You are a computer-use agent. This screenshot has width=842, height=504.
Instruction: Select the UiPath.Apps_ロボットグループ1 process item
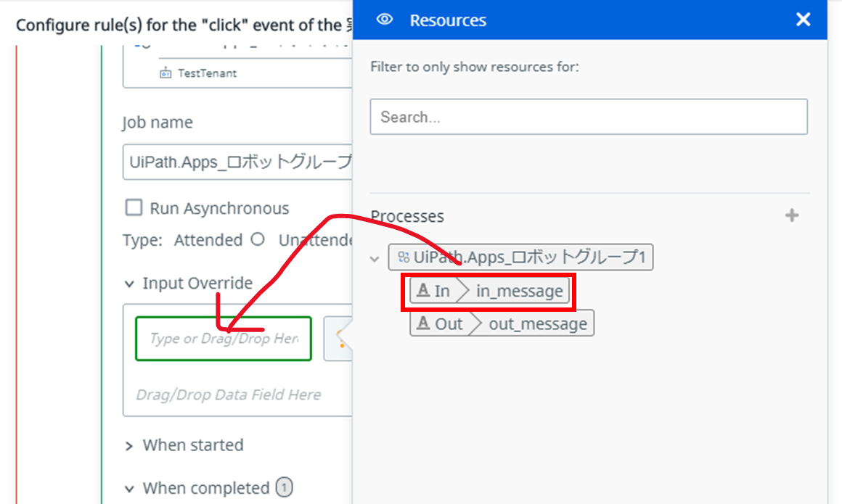pos(520,257)
